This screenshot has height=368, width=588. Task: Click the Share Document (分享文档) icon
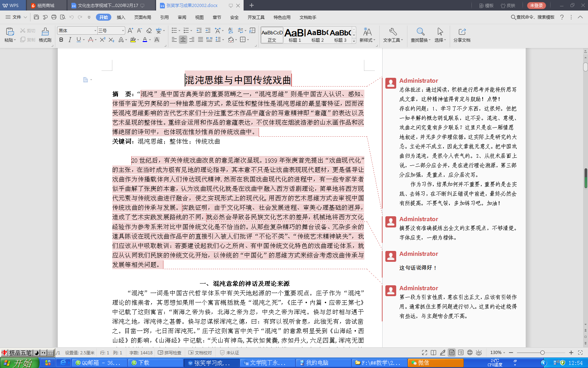pos(462,35)
